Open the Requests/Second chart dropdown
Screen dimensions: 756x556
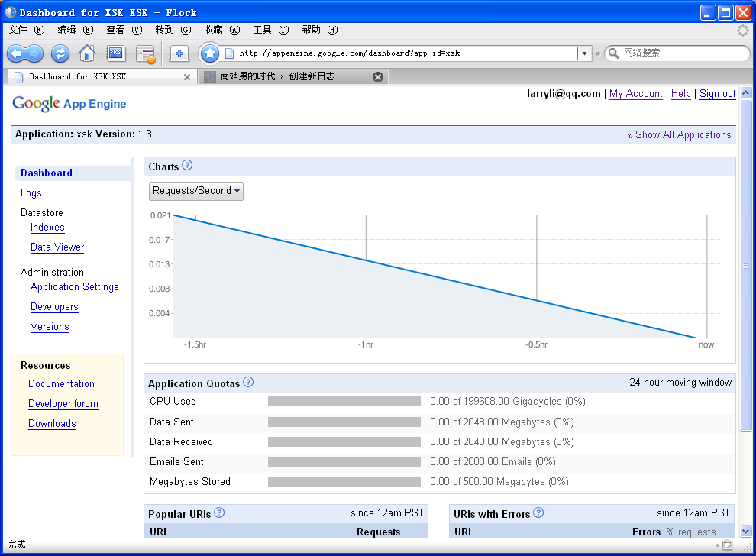195,191
